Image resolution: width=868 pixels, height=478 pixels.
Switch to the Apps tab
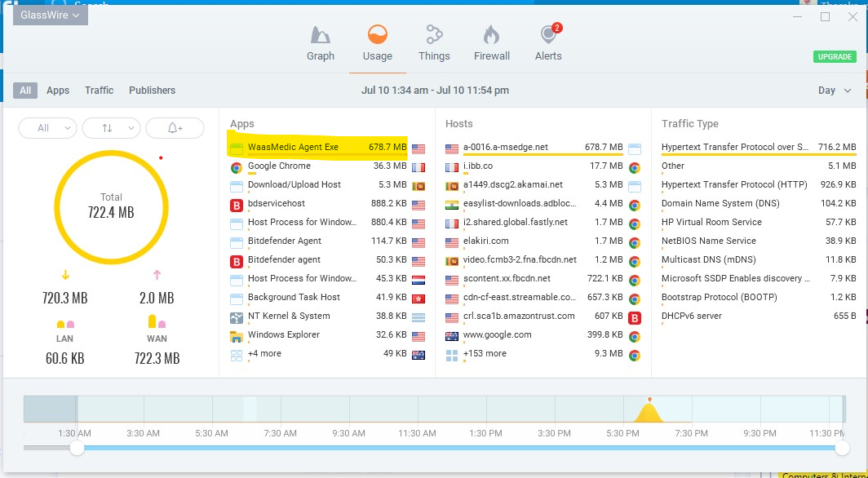tap(58, 91)
